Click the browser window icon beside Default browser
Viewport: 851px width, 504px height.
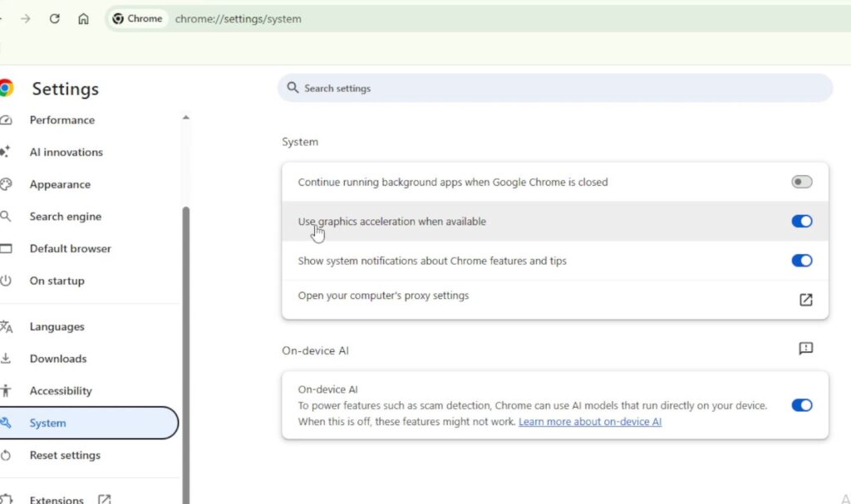tap(6, 248)
